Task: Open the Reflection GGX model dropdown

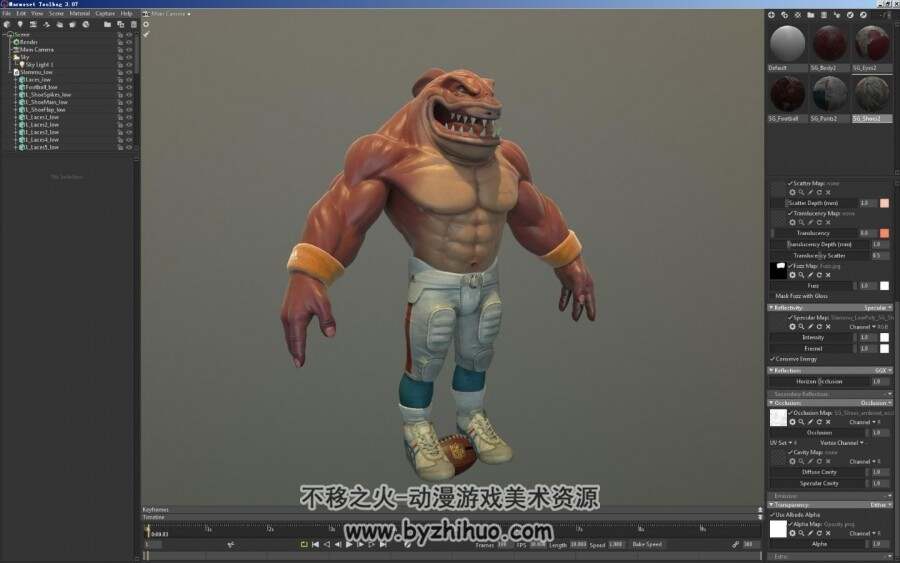Action: click(x=883, y=371)
